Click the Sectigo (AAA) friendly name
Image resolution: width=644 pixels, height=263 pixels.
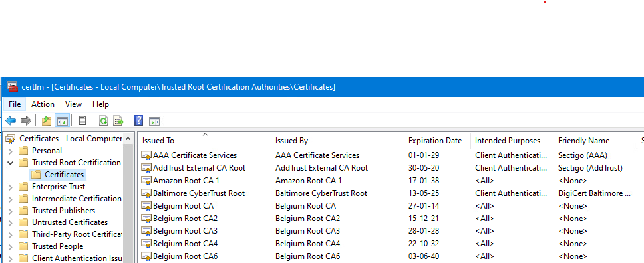[582, 155]
